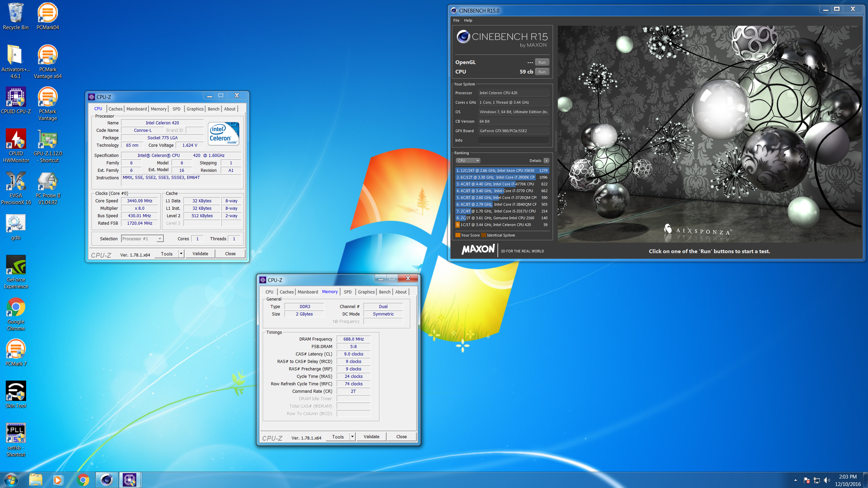
Task: Run the OpenGL benchmark test
Action: (x=542, y=62)
